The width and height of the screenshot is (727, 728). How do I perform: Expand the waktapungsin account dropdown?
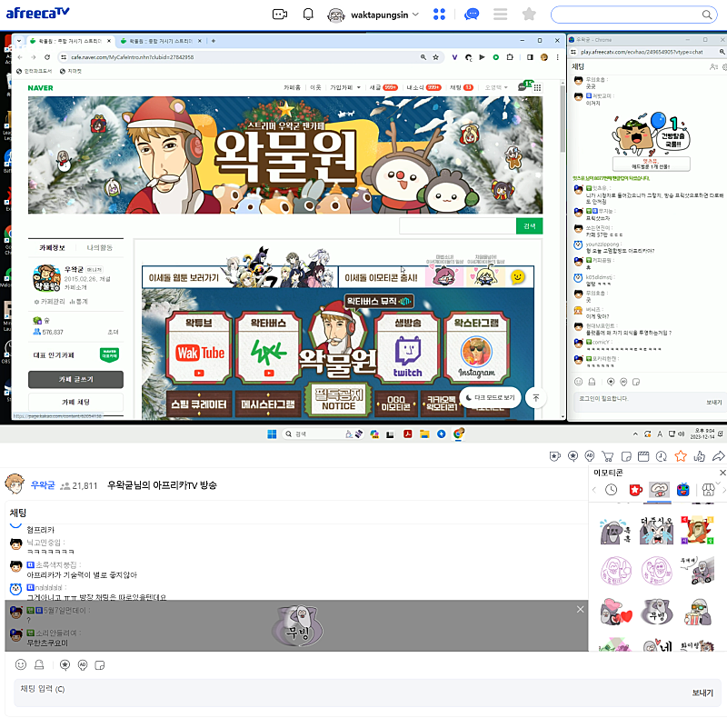point(416,15)
